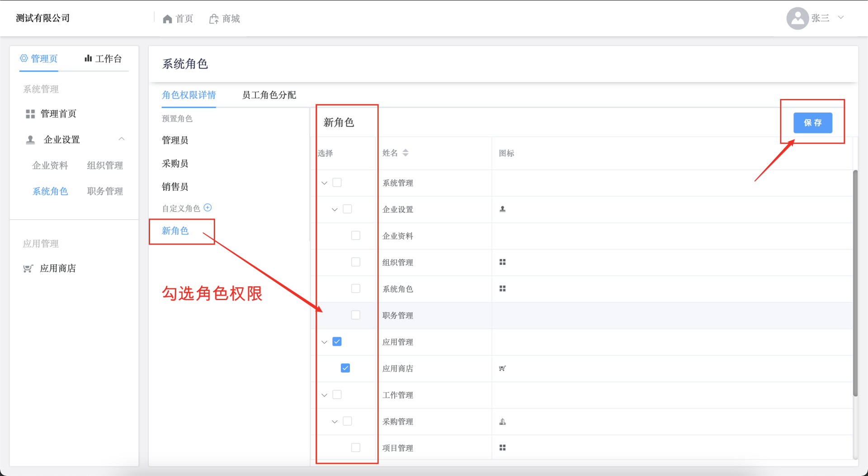Switch to the 员工角色分配 tab

point(269,95)
